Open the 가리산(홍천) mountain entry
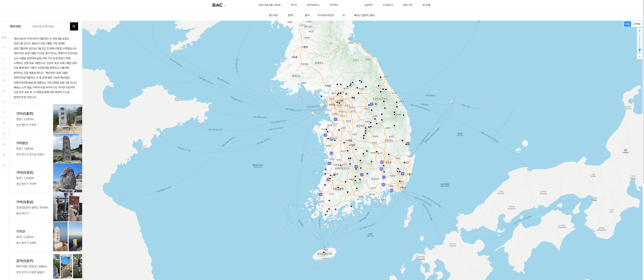The width and height of the screenshot is (644, 280). coord(46,119)
